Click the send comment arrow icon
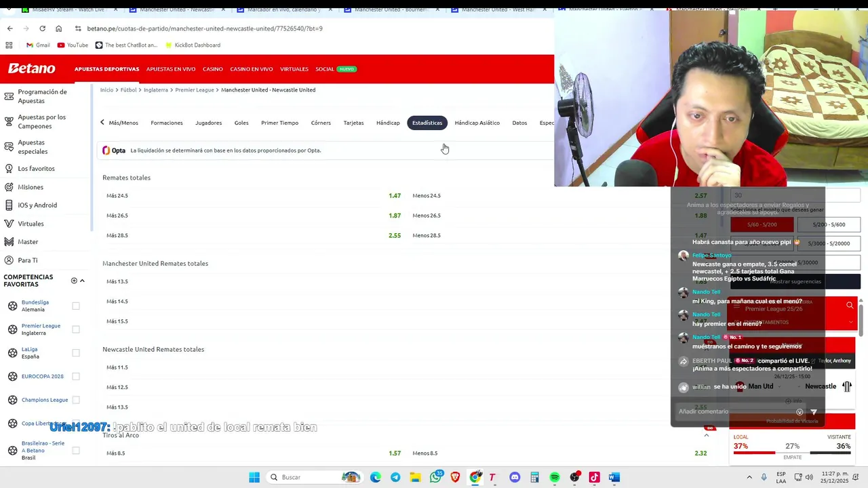 point(814,412)
